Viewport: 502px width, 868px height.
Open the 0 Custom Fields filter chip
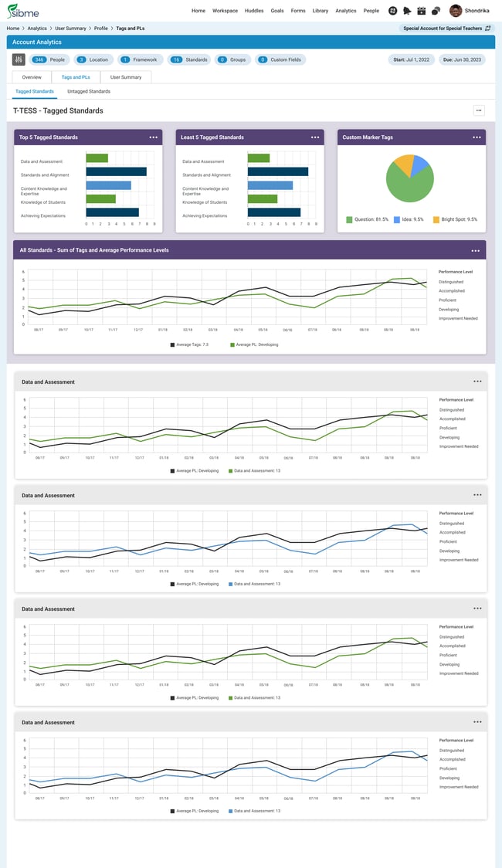[x=280, y=59]
